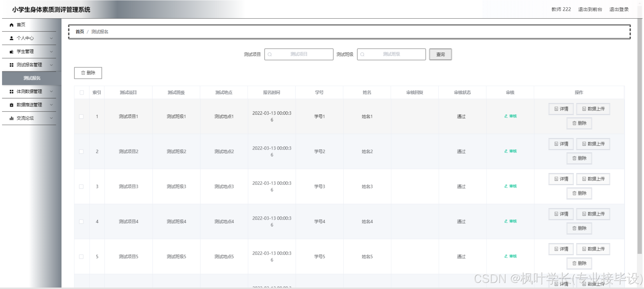Click 退出到前台 link in header
The height and width of the screenshot is (289, 644).
click(590, 9)
